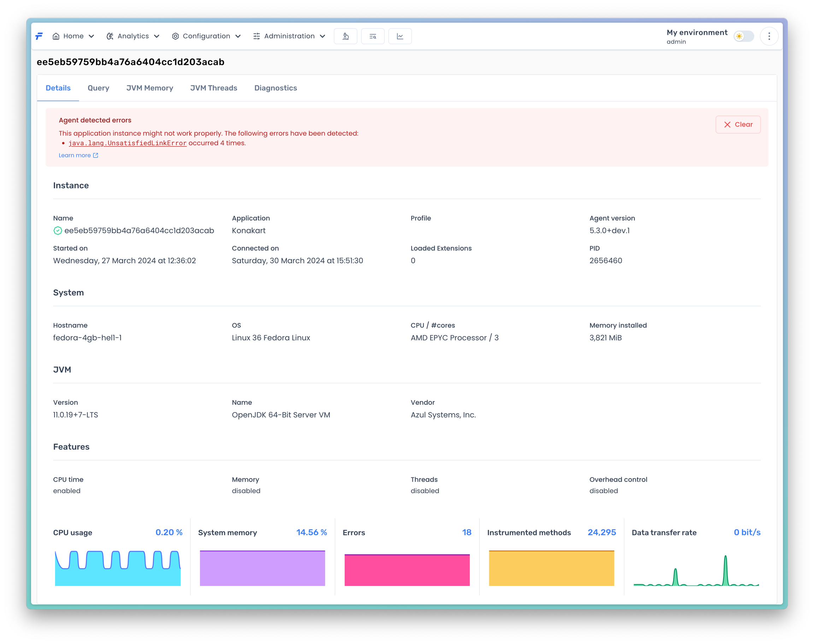
Task: Click the line chart icon button
Action: coord(400,36)
